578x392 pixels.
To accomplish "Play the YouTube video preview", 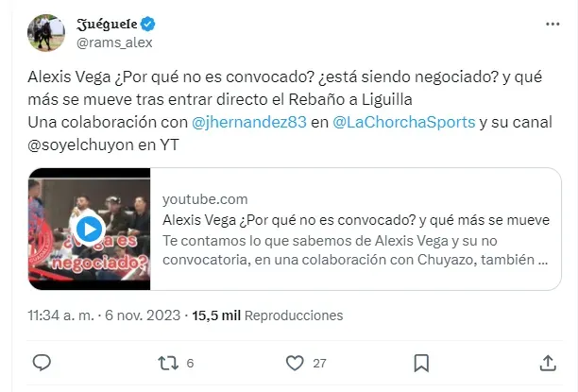I will pyautogui.click(x=89, y=229).
